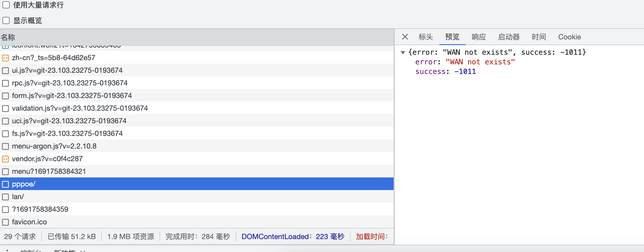Click the vendor.js script file icon
644x252 pixels.
pyautogui.click(x=5, y=159)
